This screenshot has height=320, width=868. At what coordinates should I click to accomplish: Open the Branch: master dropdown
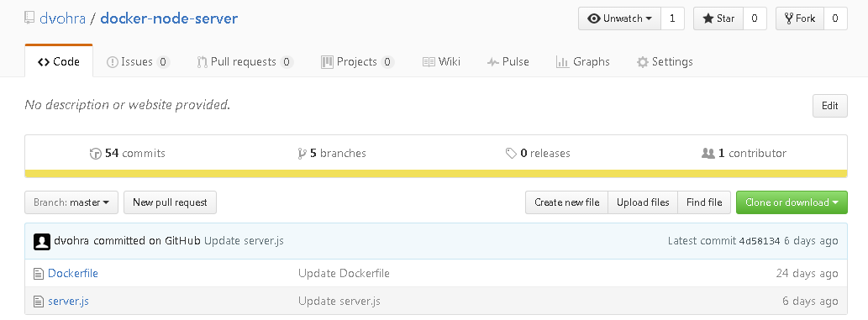(71, 202)
